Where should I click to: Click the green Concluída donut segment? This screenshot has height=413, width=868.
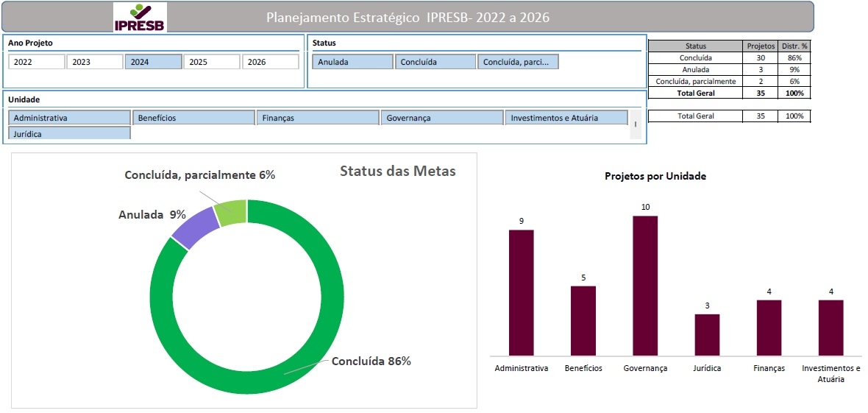tap(282, 375)
